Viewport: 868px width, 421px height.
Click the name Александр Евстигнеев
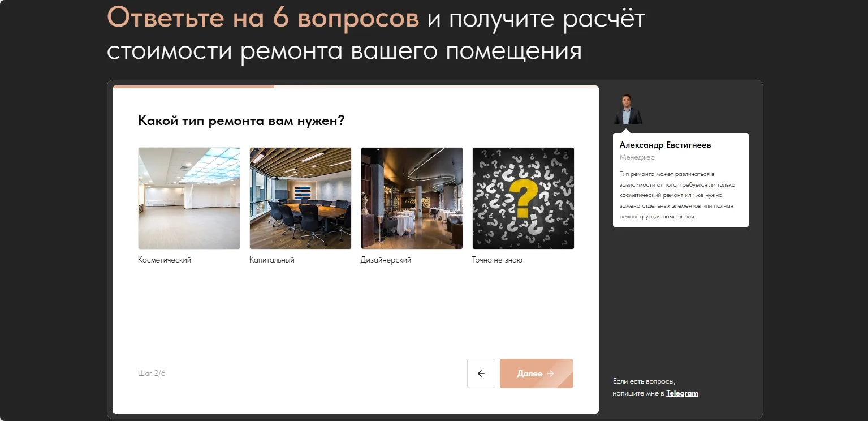click(x=666, y=145)
